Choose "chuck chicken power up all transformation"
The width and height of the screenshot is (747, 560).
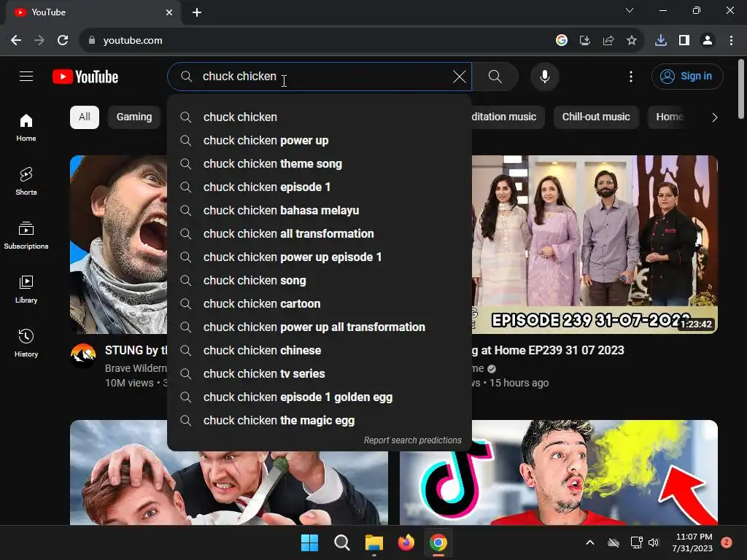point(320,327)
